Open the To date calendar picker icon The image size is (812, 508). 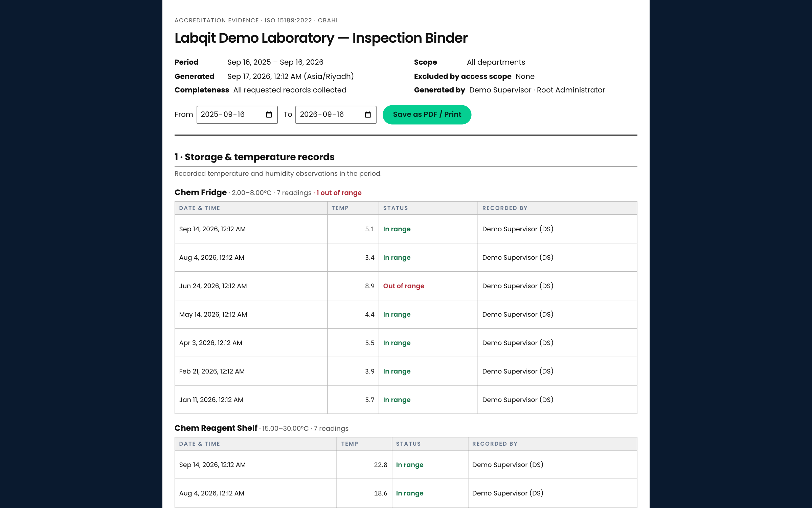[368, 115]
